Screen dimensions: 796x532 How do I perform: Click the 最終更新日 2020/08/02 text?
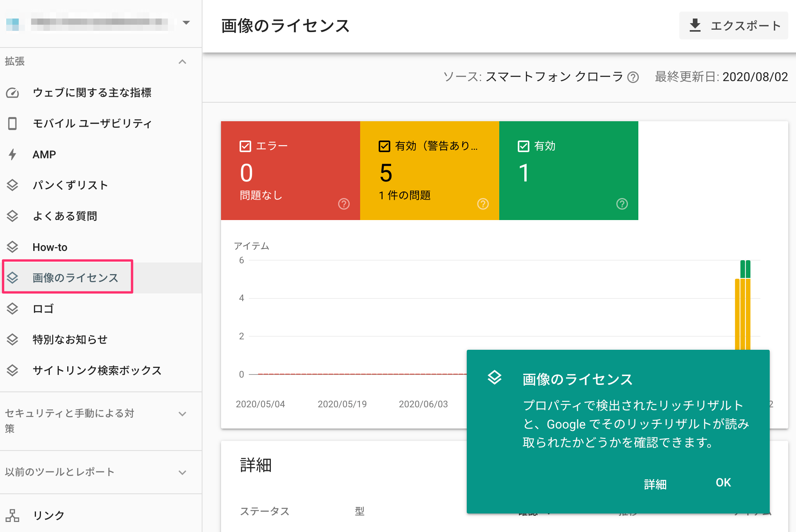tap(721, 77)
